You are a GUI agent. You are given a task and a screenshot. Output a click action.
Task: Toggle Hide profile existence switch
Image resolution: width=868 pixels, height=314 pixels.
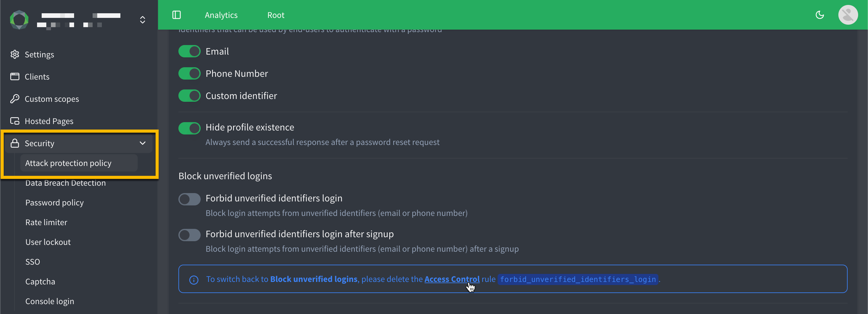click(x=189, y=128)
